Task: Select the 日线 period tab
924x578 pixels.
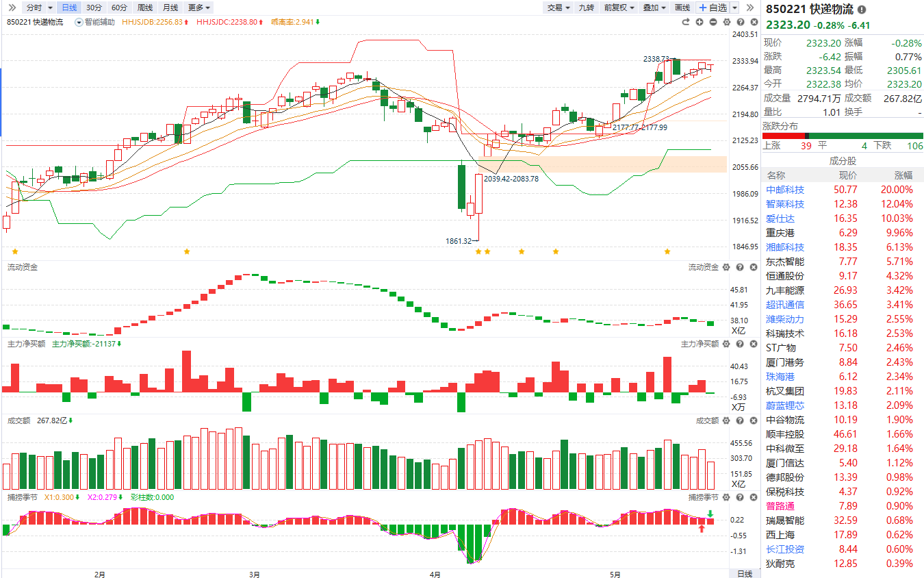Action: click(x=69, y=8)
